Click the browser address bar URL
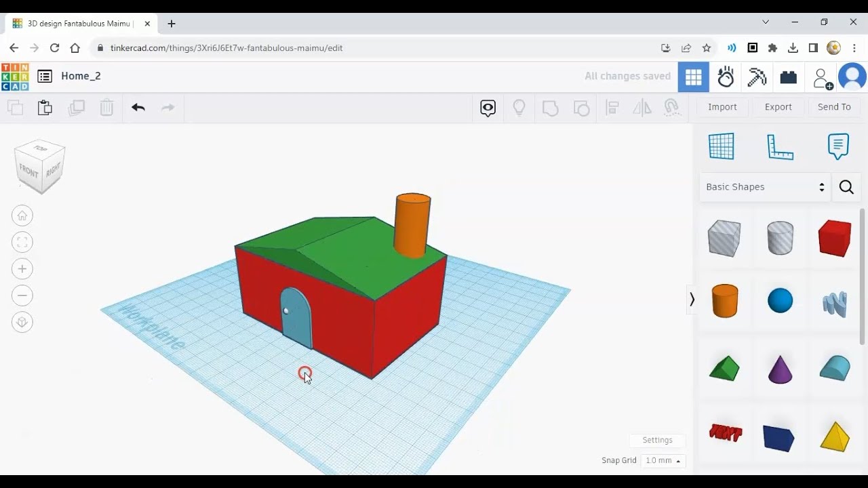This screenshot has height=488, width=868. pyautogui.click(x=226, y=48)
